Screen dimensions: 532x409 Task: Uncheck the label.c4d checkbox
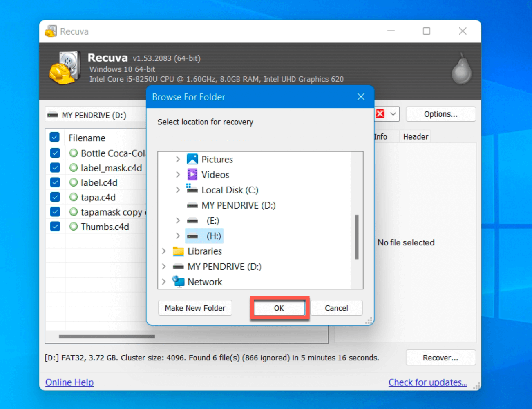pos(55,182)
